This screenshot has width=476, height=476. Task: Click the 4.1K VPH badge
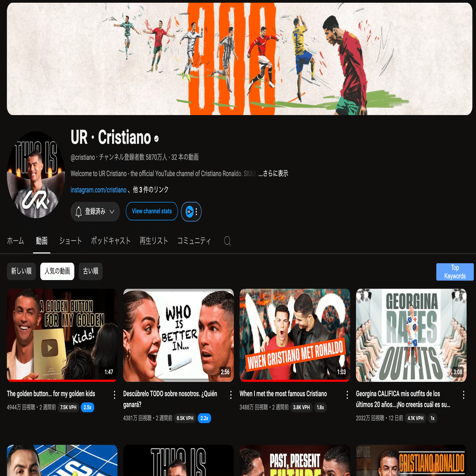coord(415,418)
